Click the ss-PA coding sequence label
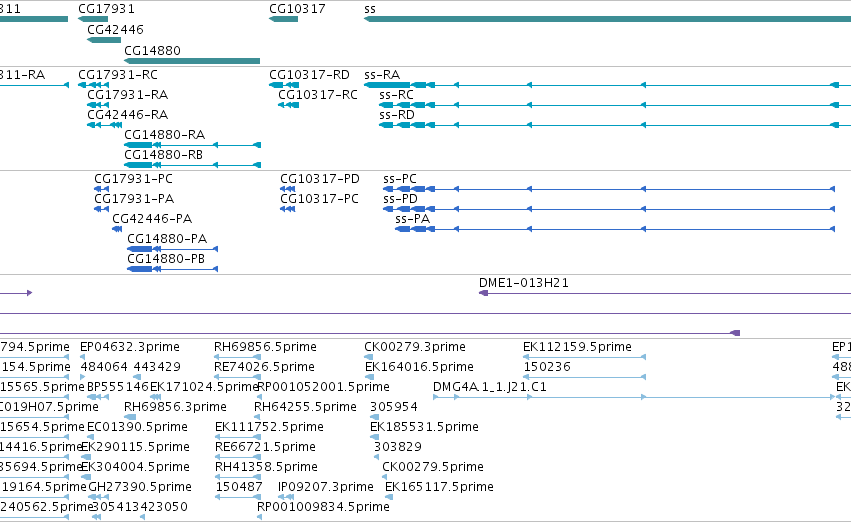 (x=412, y=219)
